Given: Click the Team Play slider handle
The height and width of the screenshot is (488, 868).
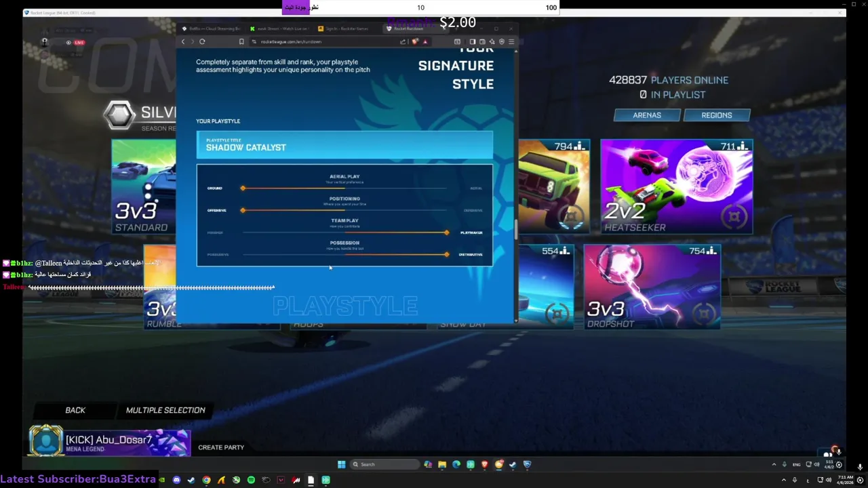Looking at the screenshot, I should tap(447, 232).
